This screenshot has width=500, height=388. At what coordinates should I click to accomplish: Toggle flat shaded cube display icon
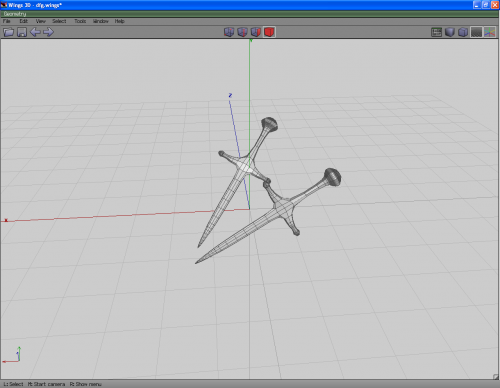coord(450,32)
